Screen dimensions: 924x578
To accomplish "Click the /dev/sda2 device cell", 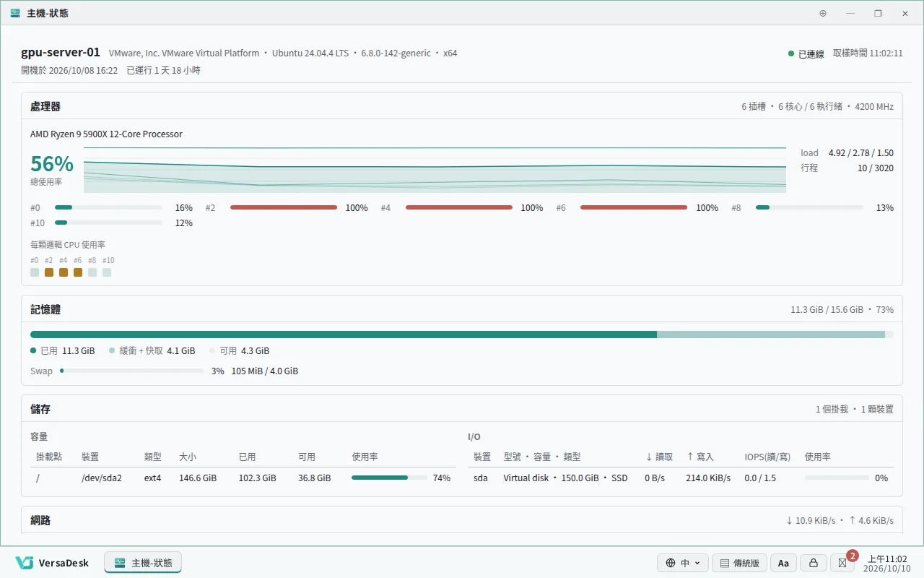I will [102, 478].
